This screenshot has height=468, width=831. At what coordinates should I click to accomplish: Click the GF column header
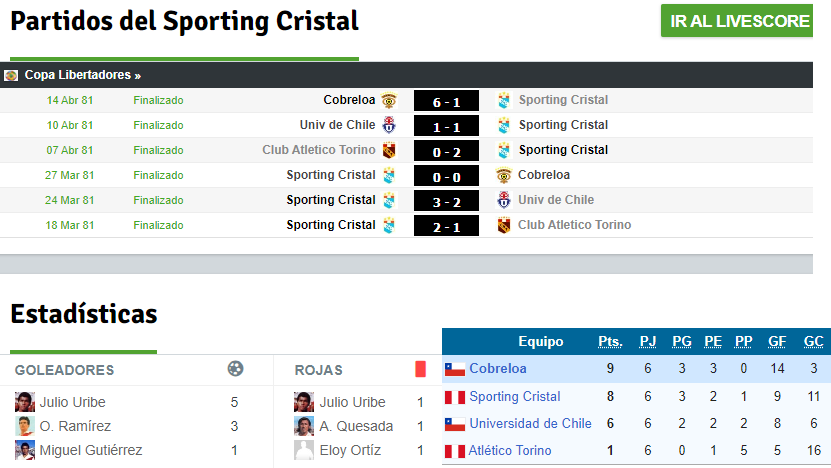[777, 342]
